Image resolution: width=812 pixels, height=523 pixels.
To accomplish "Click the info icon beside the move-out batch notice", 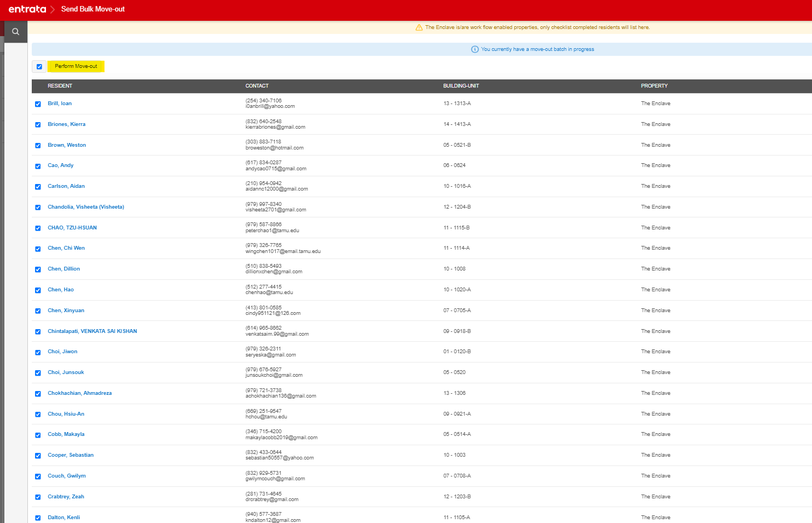I will tap(475, 49).
